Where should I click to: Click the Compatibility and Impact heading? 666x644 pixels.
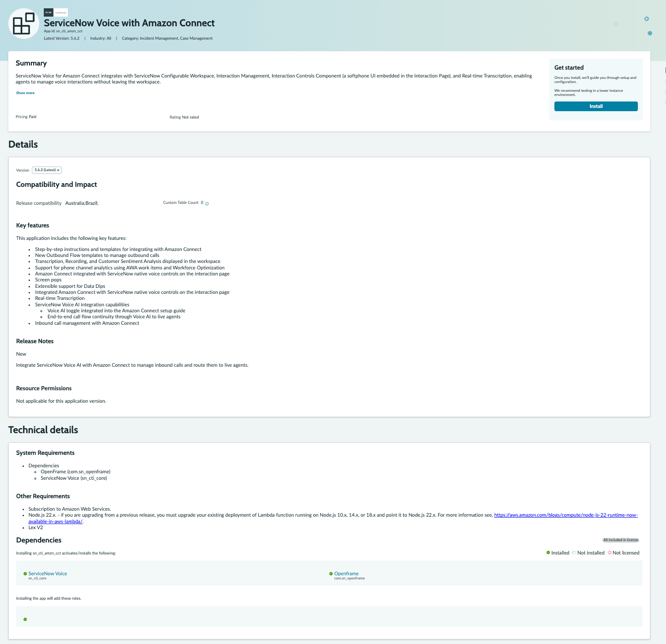(x=56, y=185)
